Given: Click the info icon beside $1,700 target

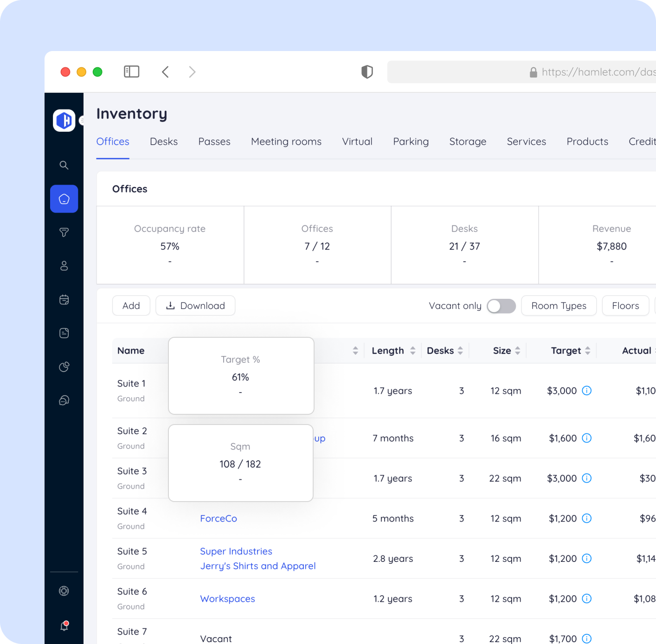Looking at the screenshot, I should 587,638.
